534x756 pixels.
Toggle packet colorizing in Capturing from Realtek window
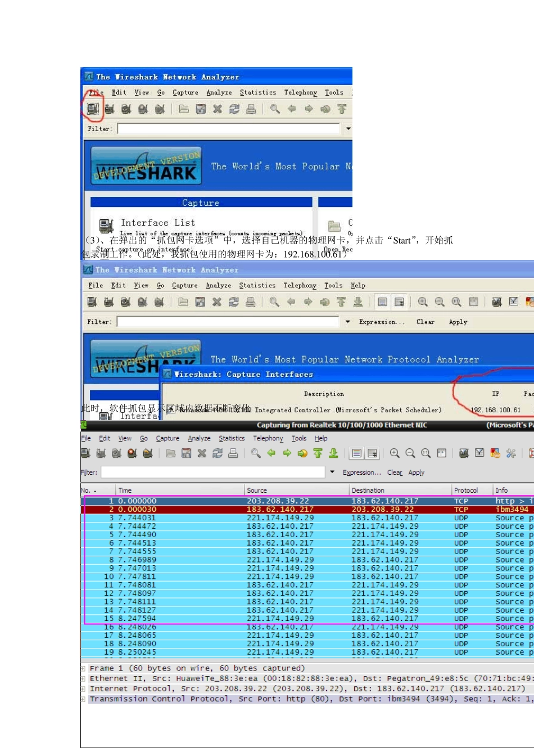[356, 453]
